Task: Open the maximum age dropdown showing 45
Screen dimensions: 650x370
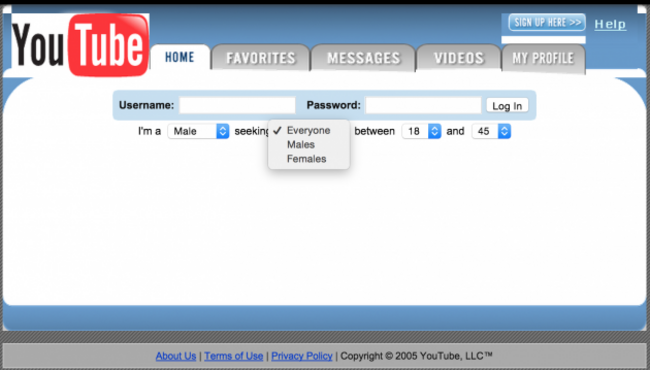Action: (491, 131)
